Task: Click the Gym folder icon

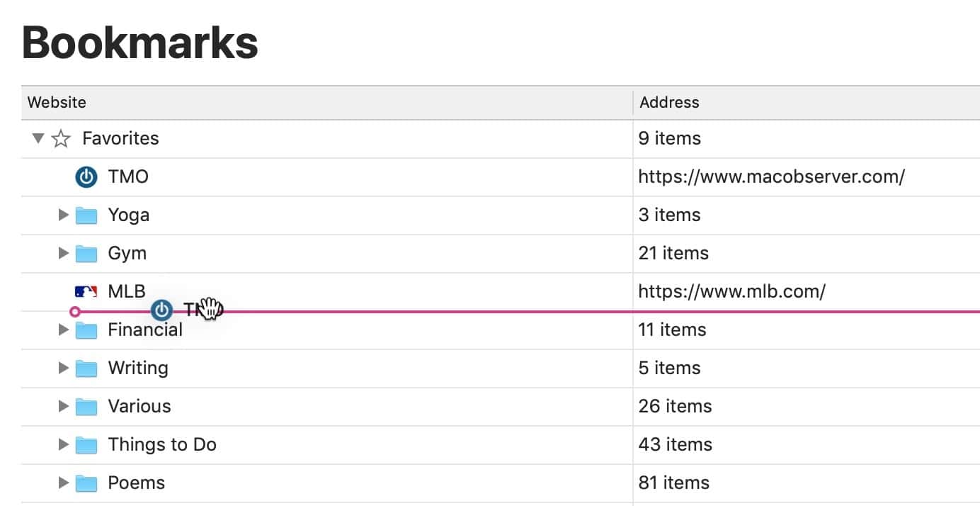Action: tap(86, 253)
